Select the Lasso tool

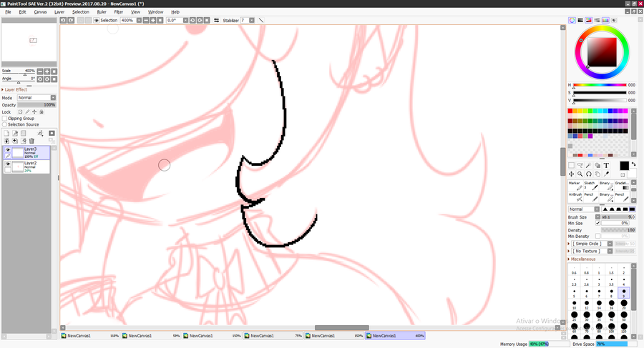pos(580,165)
